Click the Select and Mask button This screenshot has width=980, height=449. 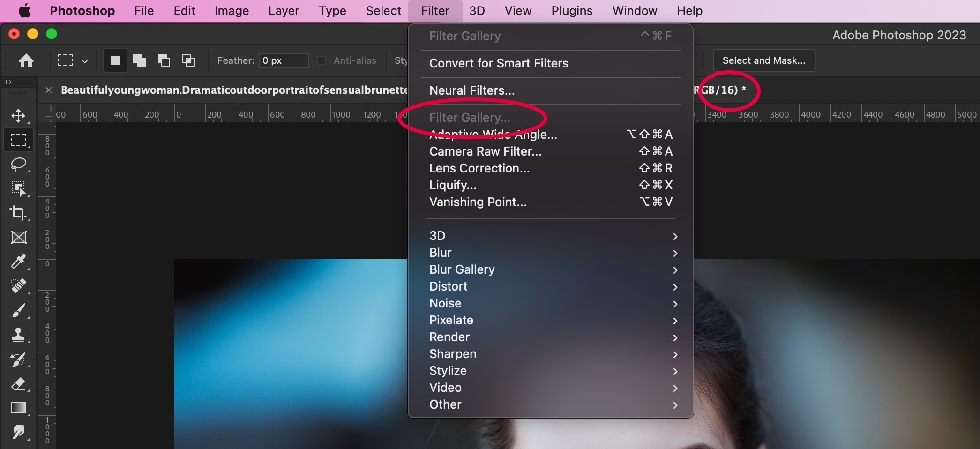pyautogui.click(x=764, y=60)
